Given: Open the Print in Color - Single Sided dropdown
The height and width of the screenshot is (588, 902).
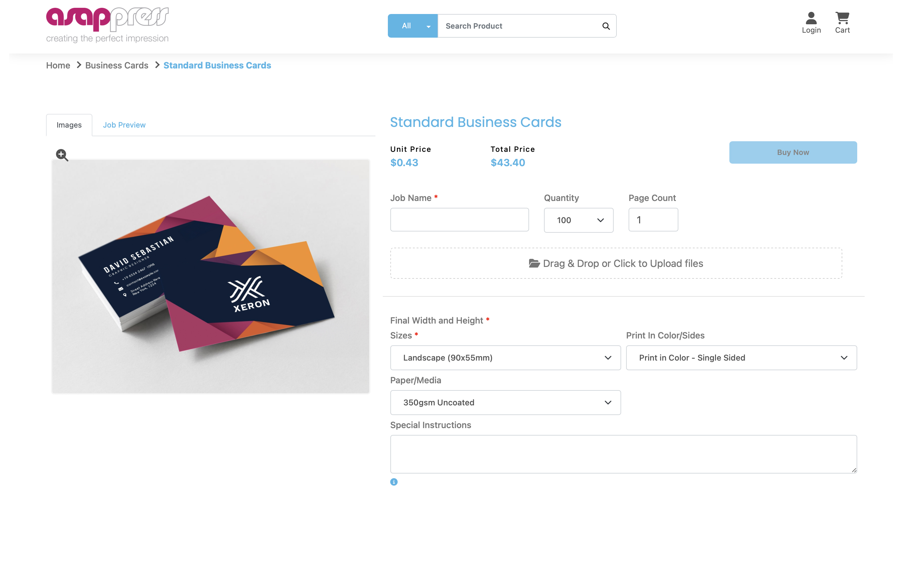Looking at the screenshot, I should coord(741,357).
